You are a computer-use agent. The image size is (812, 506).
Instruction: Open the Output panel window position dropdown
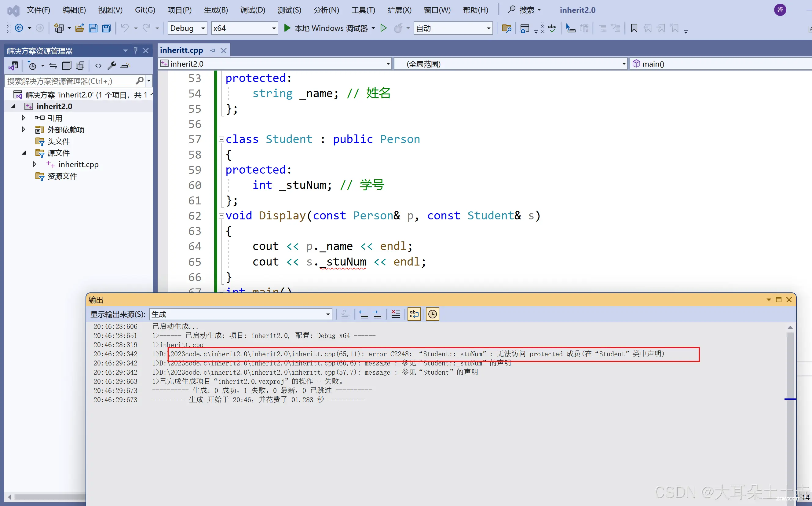769,300
